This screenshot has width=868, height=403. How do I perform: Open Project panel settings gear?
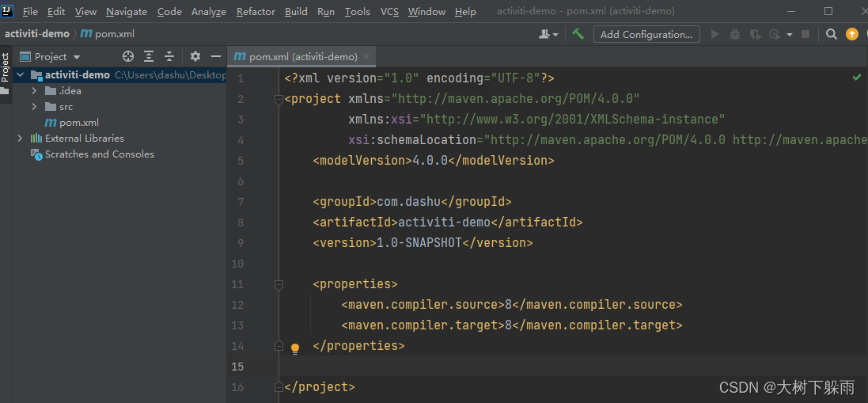(195, 56)
